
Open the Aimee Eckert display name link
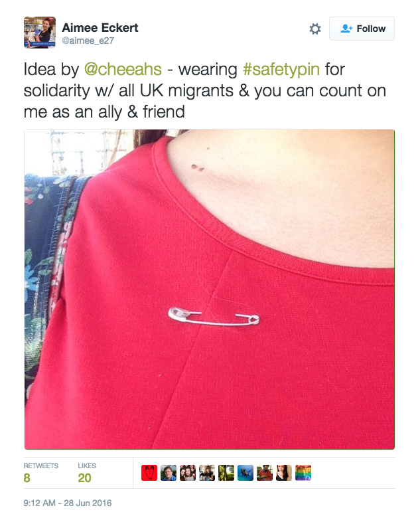tap(100, 28)
